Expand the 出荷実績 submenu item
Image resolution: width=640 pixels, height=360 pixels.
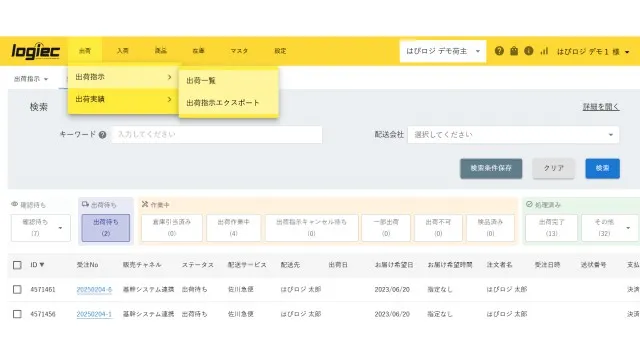pos(123,99)
